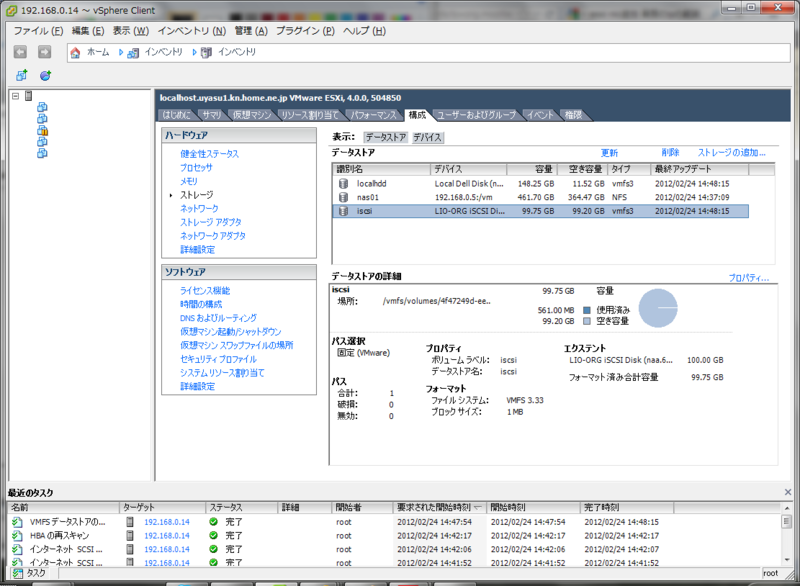Open the 表示 menu
Screen dimensions: 800x586
131,31
